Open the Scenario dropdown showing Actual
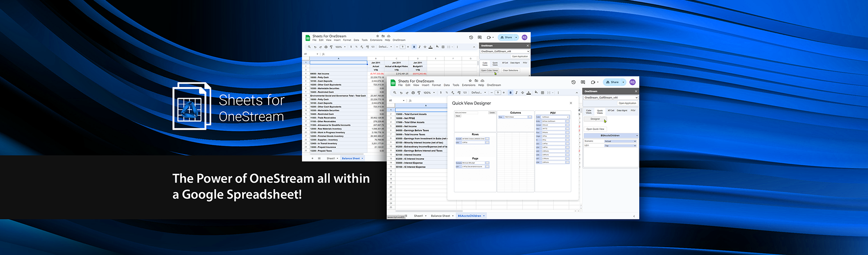 620,141
